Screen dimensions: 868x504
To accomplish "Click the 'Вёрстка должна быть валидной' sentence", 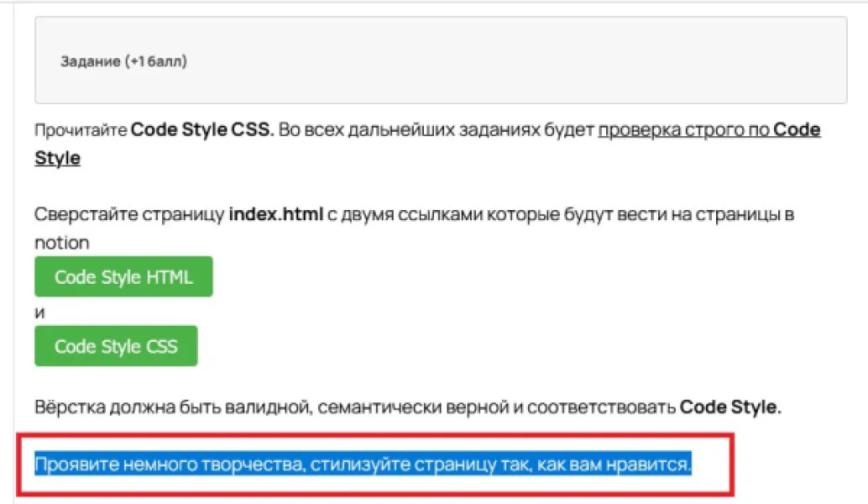I will pos(408,407).
